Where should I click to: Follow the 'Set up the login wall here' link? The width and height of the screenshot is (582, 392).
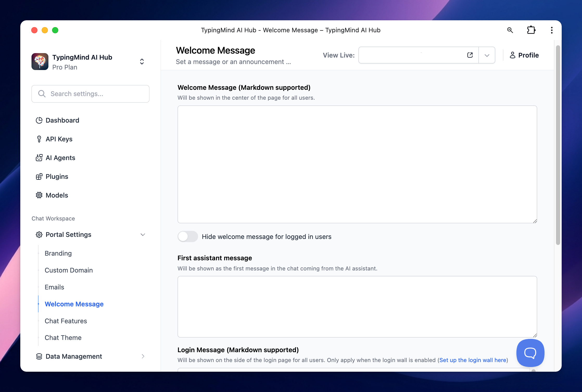(473, 360)
